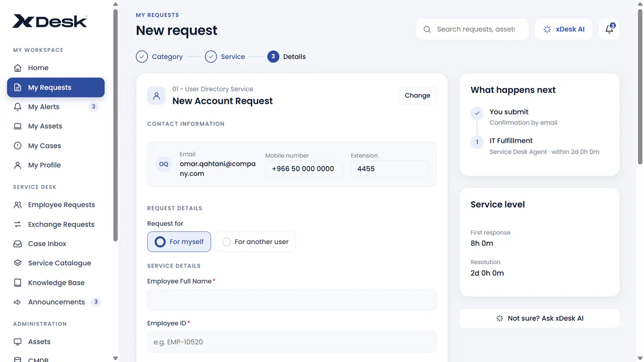The width and height of the screenshot is (644, 362).
Task: Click the My Profile person icon
Action: pos(18,165)
